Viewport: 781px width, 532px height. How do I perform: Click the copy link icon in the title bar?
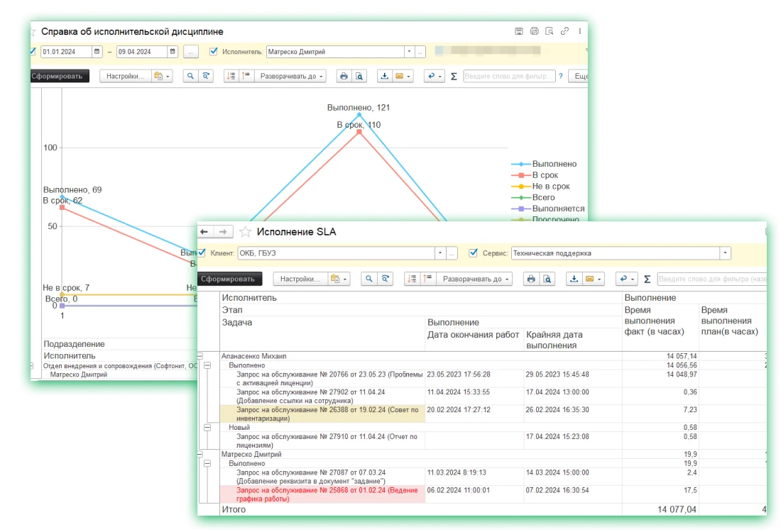[x=564, y=31]
